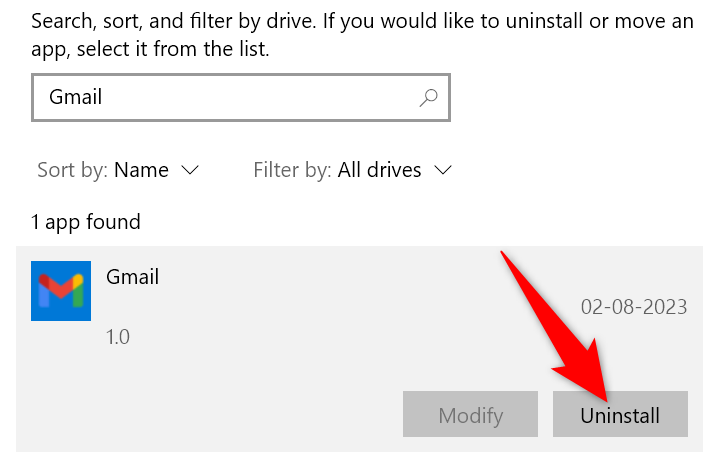Screen dimensions: 726x463
Task: Open the Sort by Name dropdown
Action: (x=141, y=170)
